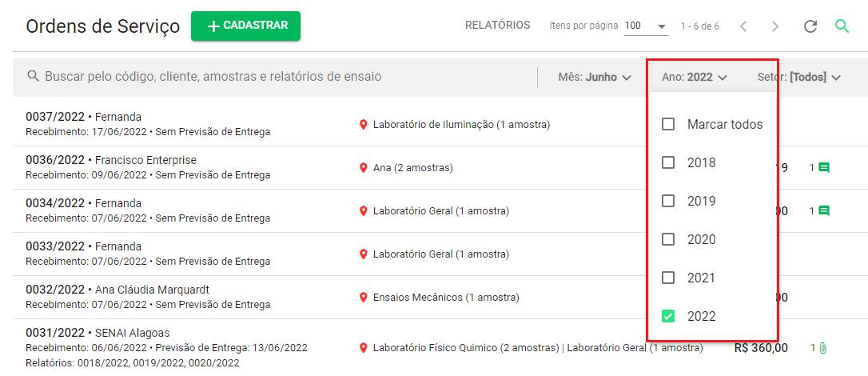The width and height of the screenshot is (868, 376).
Task: Check the 2018 year checkbox
Action: [668, 162]
